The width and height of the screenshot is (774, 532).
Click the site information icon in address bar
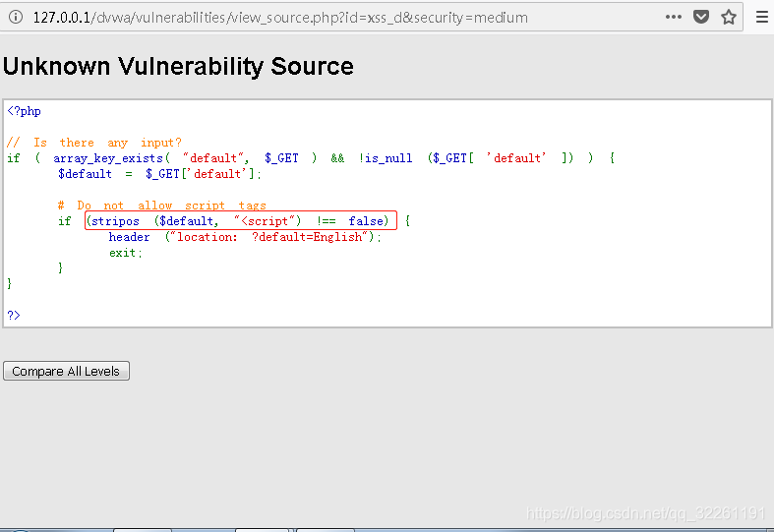(x=16, y=18)
